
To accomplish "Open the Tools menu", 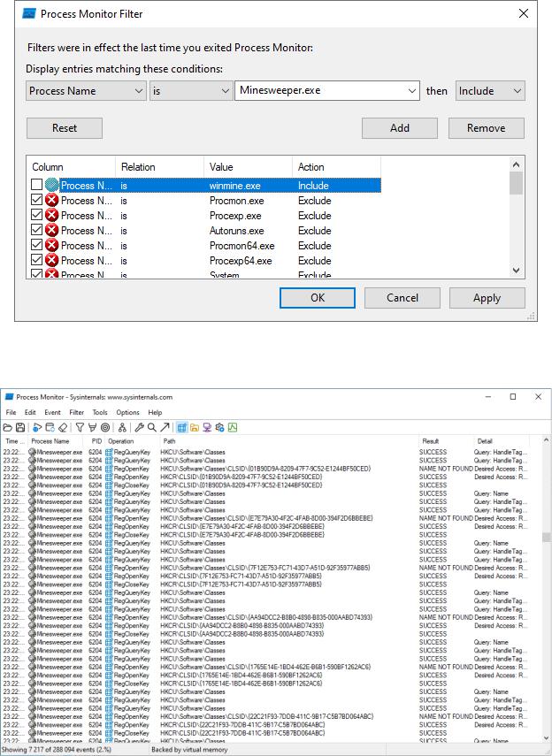I will coord(100,412).
